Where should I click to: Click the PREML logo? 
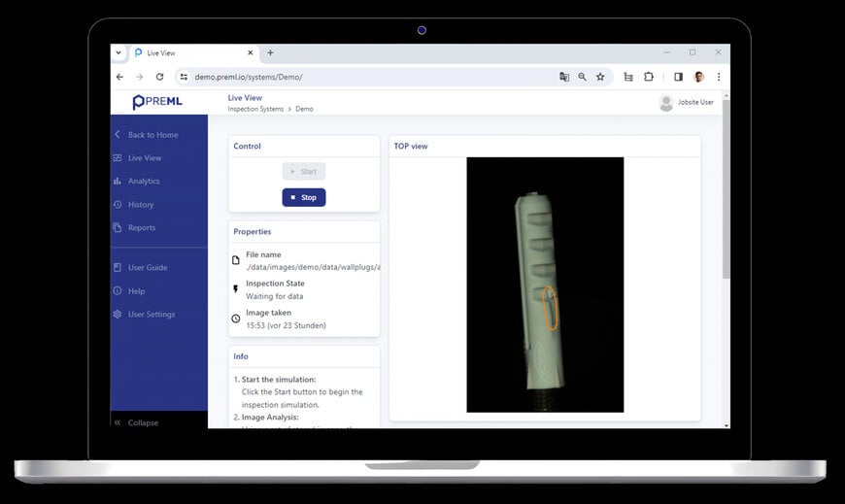coord(157,101)
